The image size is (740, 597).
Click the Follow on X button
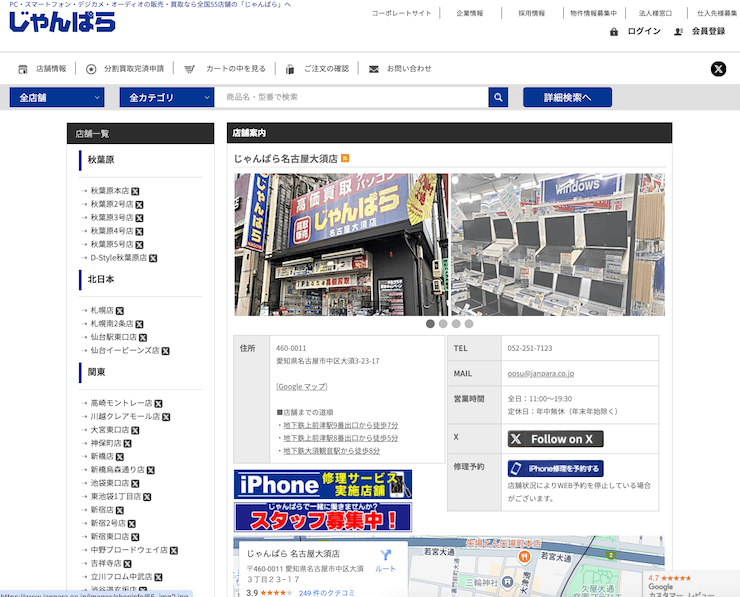555,439
